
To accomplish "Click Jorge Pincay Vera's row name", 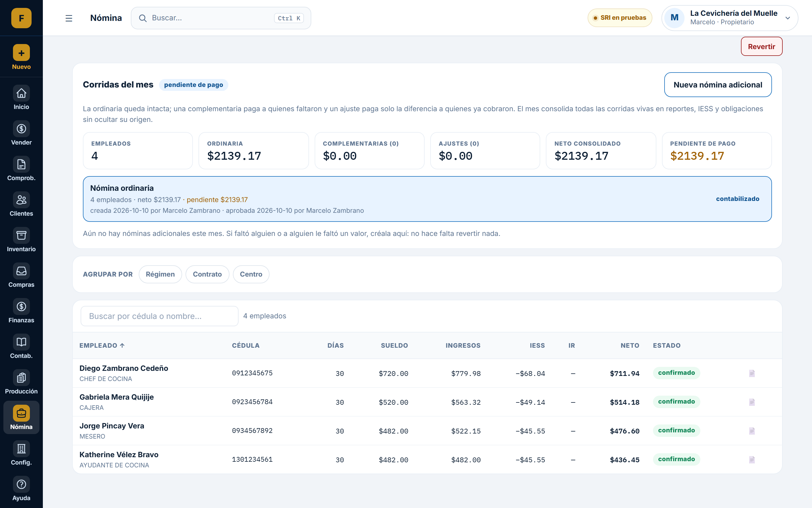I will point(112,426).
